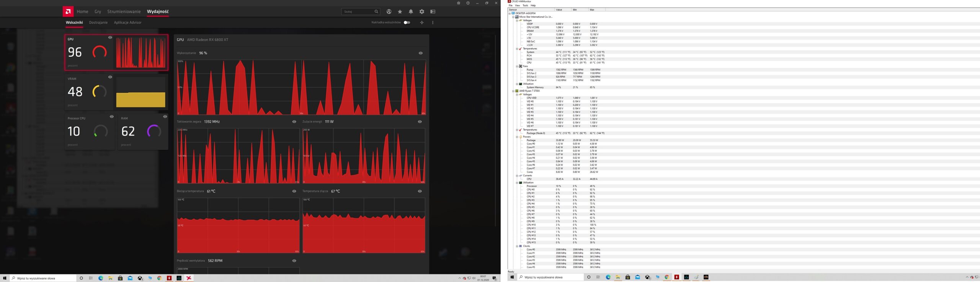Image resolution: width=980 pixels, height=282 pixels.
Task: Open Task View on left taskbar
Action: click(91, 278)
